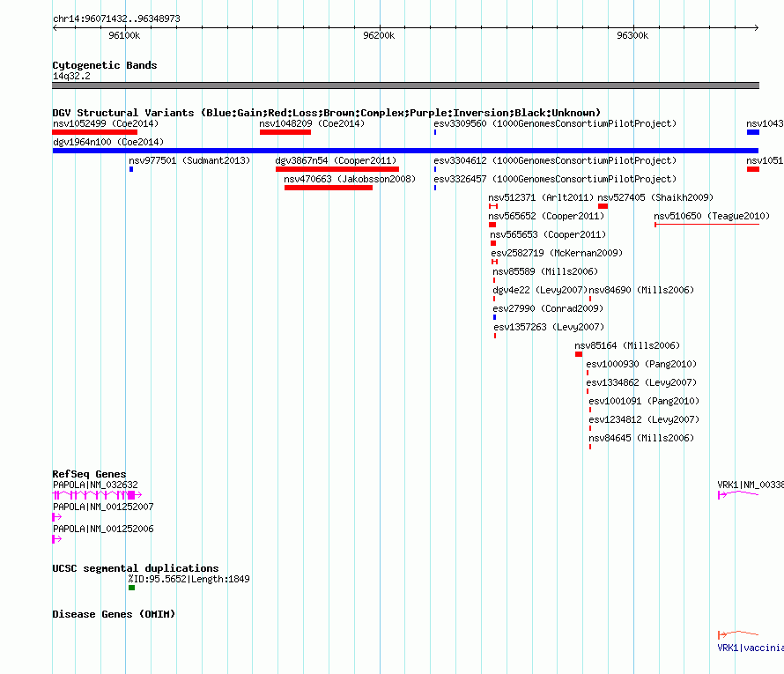Viewport: 784px width, 674px height.
Task: Click the magenta PAPOLA NM_032632 exon model
Action: pos(97,495)
